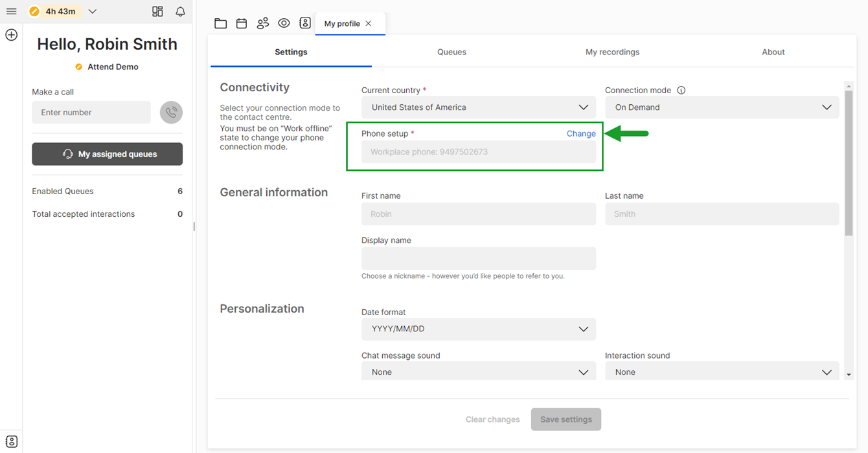The height and width of the screenshot is (453, 868).
Task: Click the plus add icon in left rail
Action: (x=11, y=35)
